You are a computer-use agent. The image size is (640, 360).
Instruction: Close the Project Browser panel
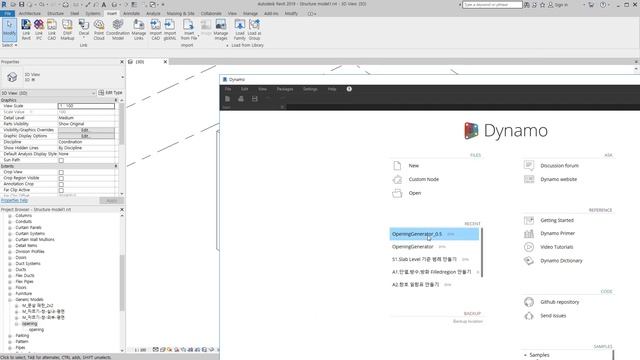122,209
